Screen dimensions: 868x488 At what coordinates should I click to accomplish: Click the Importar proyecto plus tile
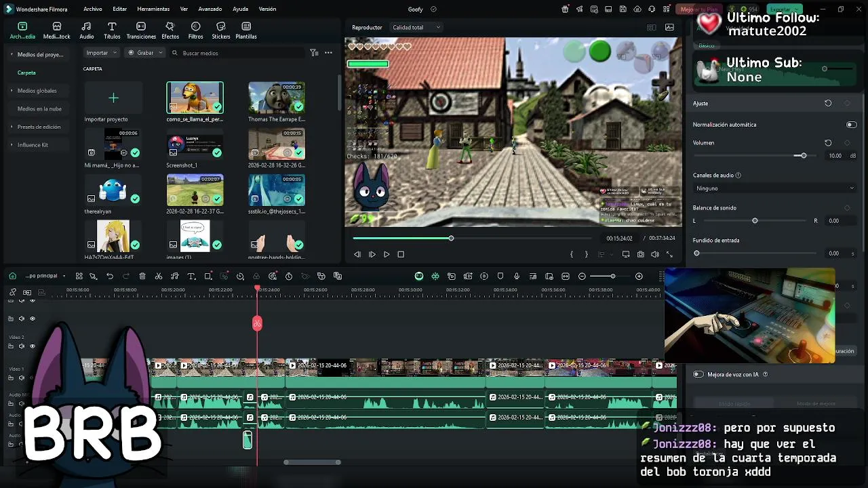pyautogui.click(x=113, y=98)
